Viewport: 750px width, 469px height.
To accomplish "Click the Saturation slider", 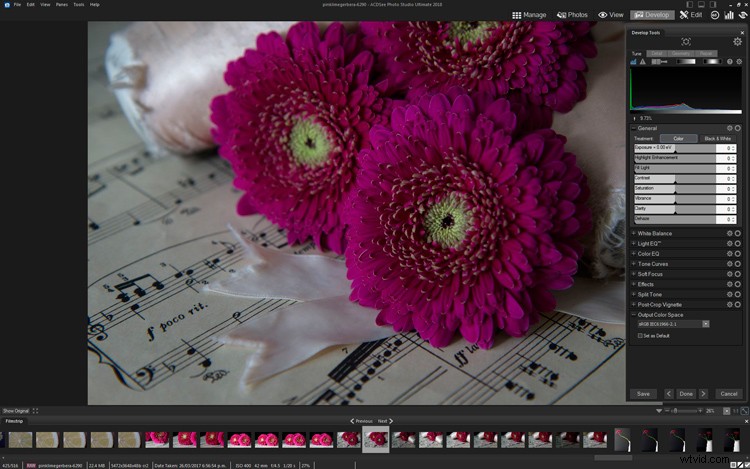I will (x=675, y=189).
